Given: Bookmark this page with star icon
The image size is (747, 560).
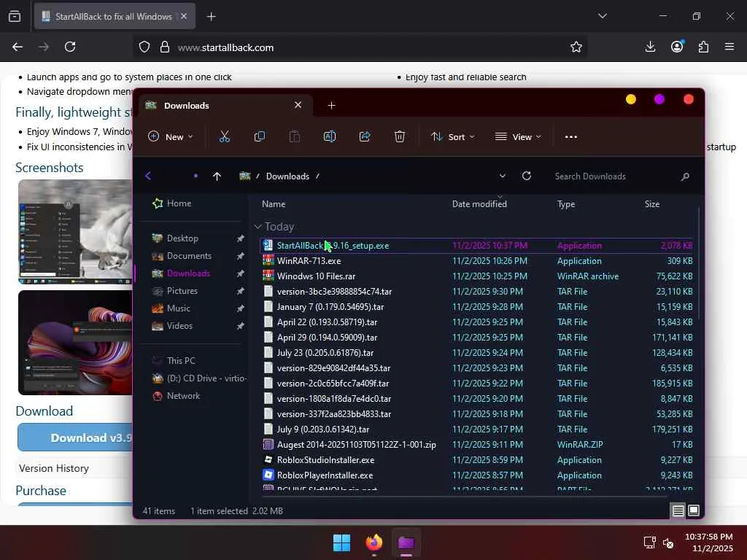Looking at the screenshot, I should pos(576,47).
